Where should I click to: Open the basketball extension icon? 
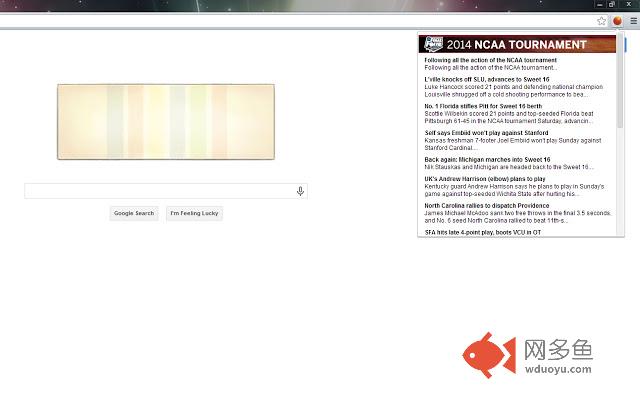[617, 21]
